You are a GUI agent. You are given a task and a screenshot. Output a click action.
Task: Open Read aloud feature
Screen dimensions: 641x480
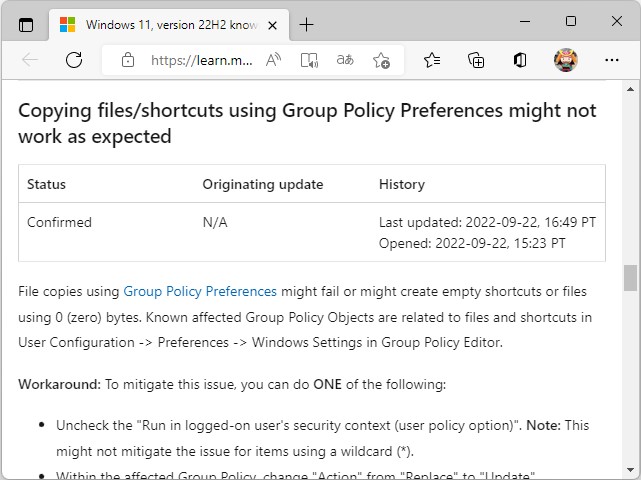(x=273, y=60)
